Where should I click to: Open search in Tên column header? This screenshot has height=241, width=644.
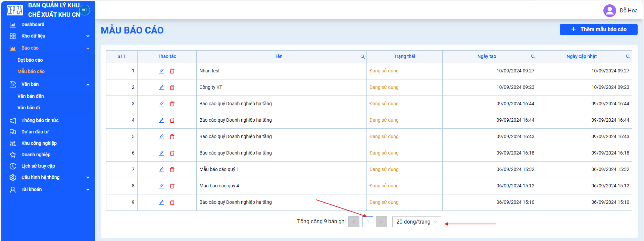pyautogui.click(x=362, y=57)
